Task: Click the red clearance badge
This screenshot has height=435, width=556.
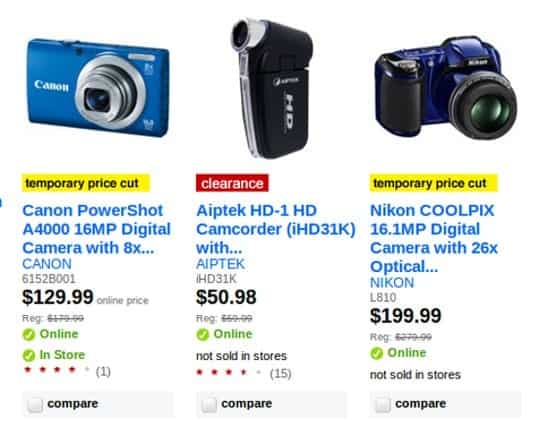Action: [x=232, y=183]
